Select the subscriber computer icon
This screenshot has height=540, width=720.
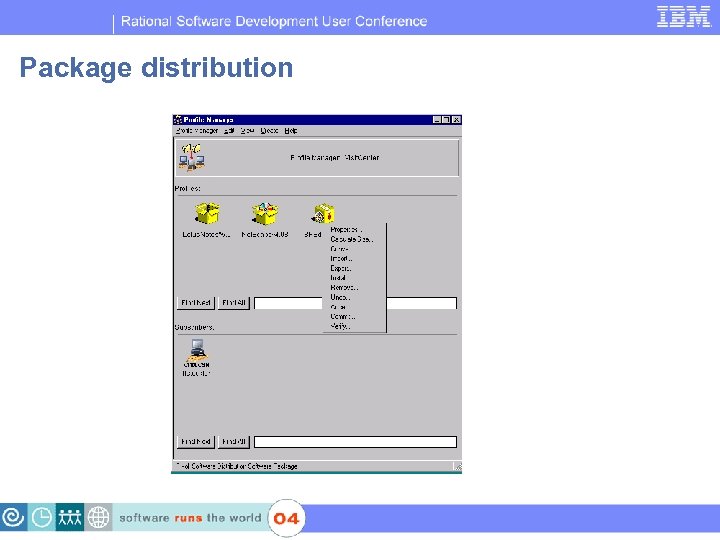coord(197,350)
